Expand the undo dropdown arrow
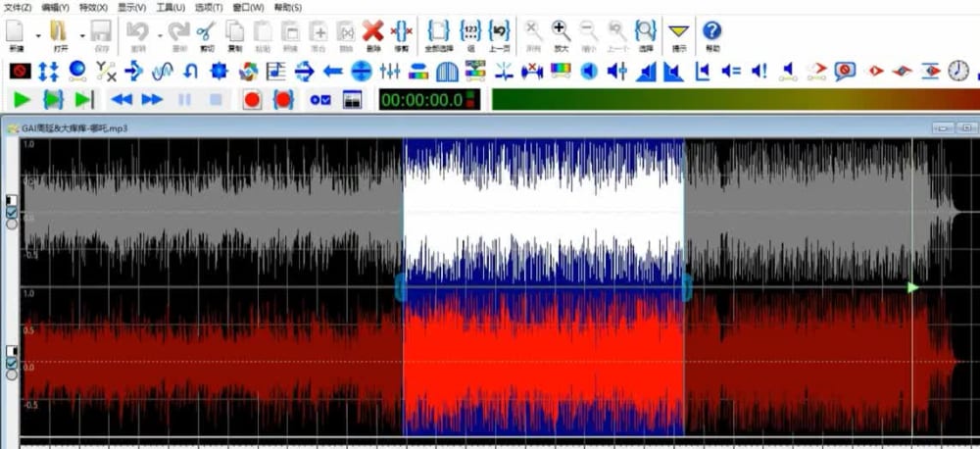 point(159,35)
